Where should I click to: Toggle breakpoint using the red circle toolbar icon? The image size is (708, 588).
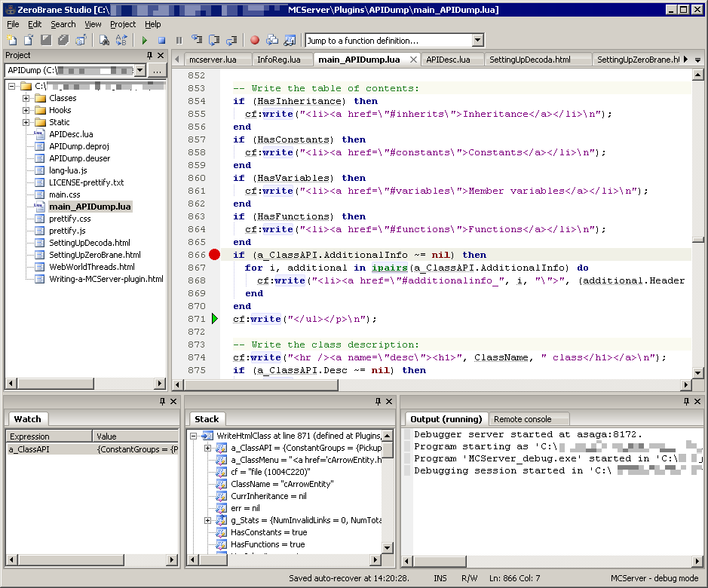(255, 40)
